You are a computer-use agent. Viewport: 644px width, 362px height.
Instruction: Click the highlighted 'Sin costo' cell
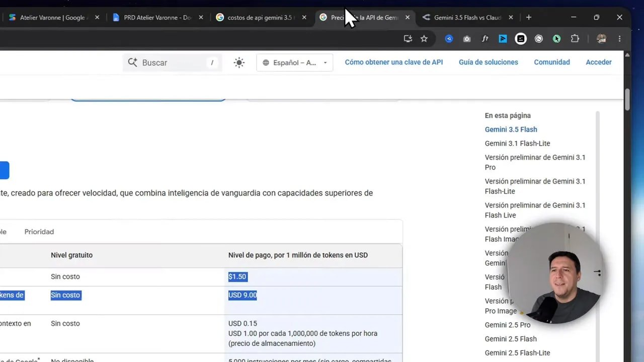(x=65, y=295)
